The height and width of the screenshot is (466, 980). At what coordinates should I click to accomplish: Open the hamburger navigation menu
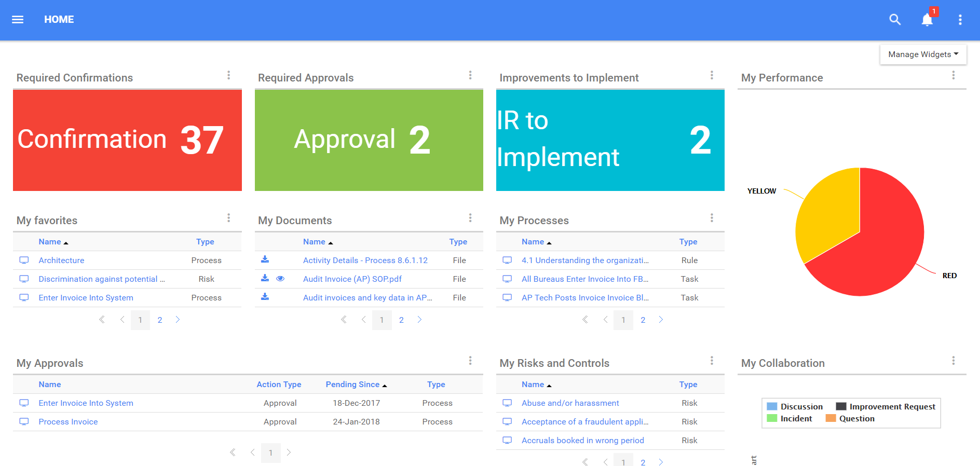(x=18, y=20)
